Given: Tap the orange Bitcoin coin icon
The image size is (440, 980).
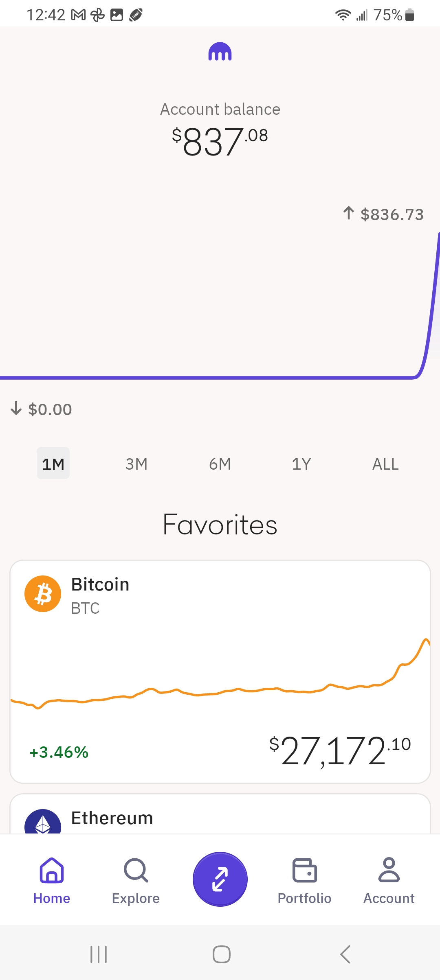Looking at the screenshot, I should pos(43,594).
